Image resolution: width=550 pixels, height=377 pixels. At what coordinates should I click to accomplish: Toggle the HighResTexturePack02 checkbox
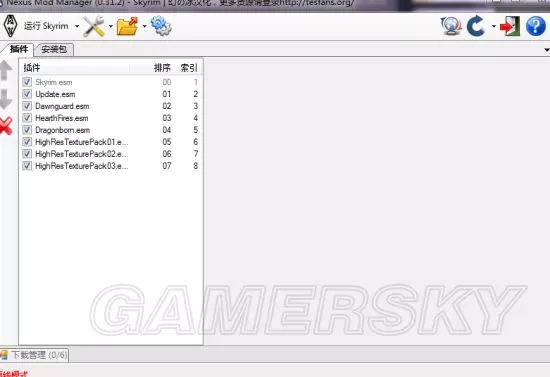27,154
